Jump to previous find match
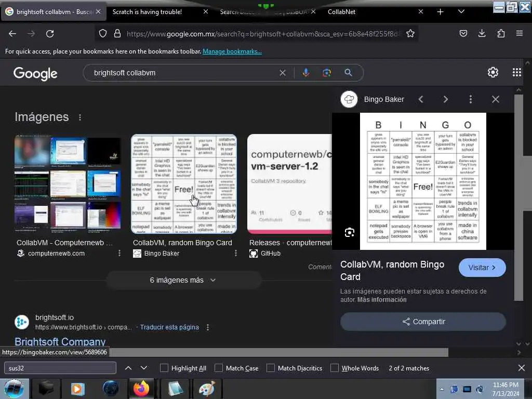Image resolution: width=532 pixels, height=399 pixels. point(128,368)
